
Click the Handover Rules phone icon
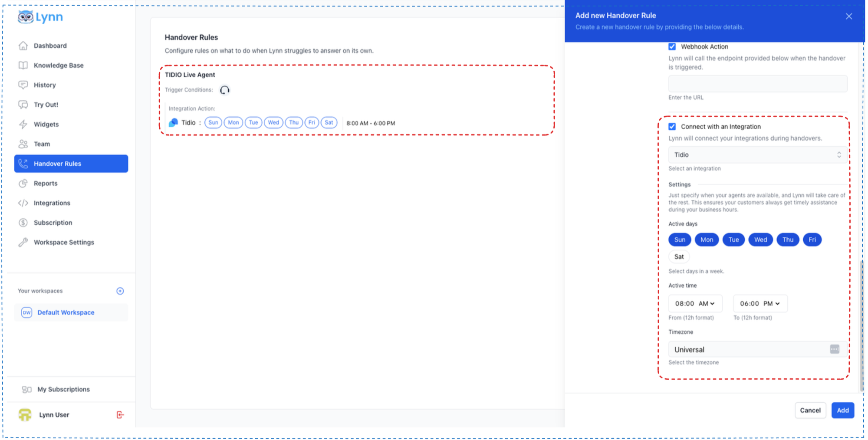point(23,164)
